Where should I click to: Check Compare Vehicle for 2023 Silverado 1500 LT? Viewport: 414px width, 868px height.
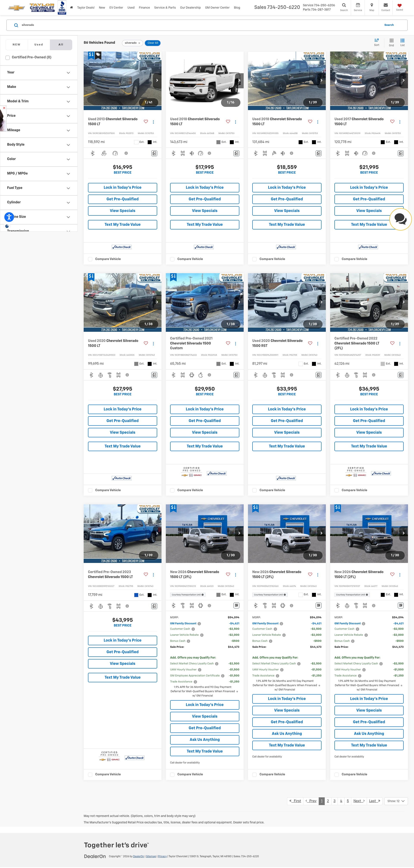pos(90,775)
